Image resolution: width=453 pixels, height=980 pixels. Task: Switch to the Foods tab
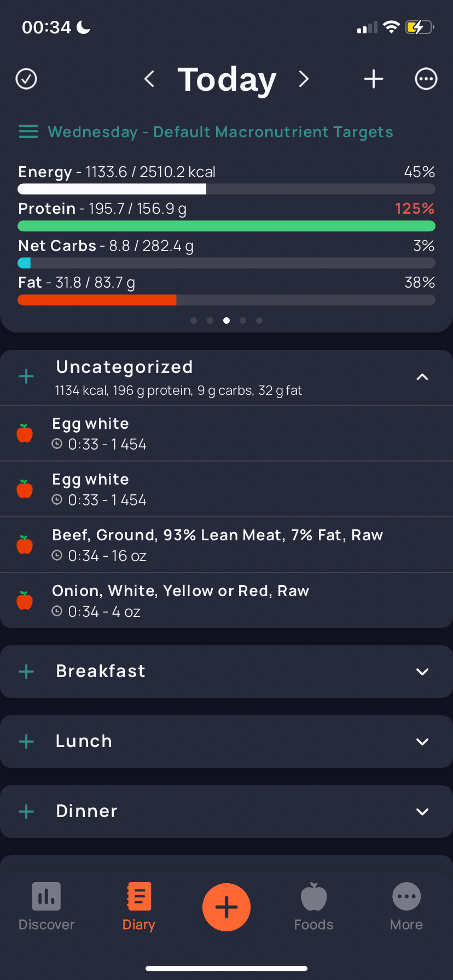313,907
